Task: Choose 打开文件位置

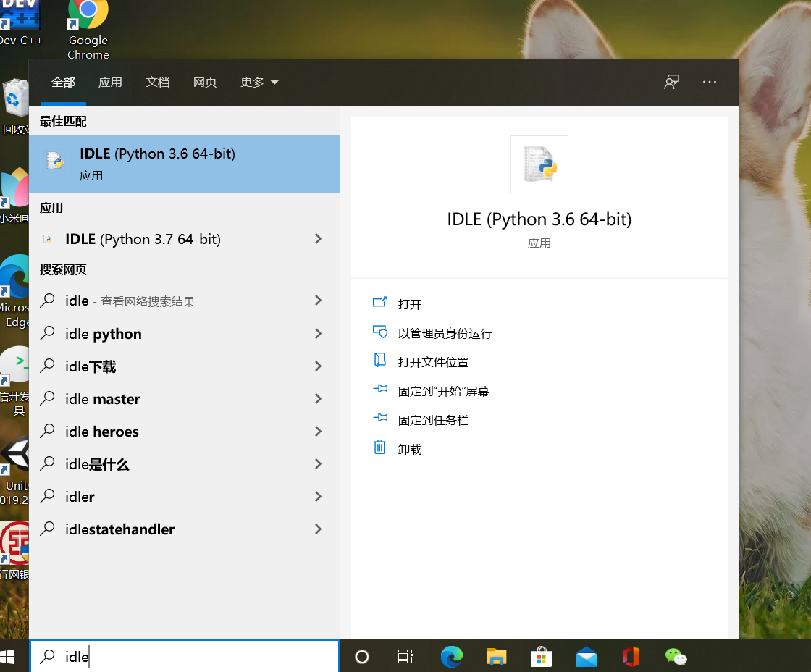Action: pos(434,362)
